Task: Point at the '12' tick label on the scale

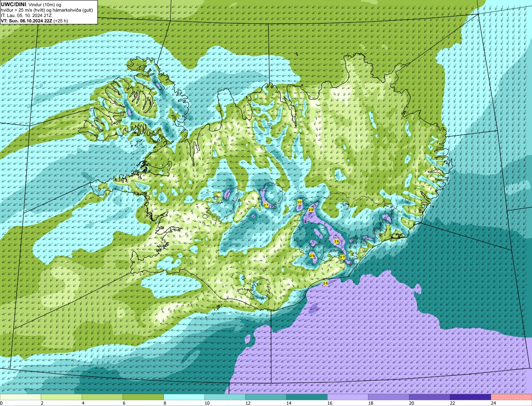Action: [x=248, y=403]
